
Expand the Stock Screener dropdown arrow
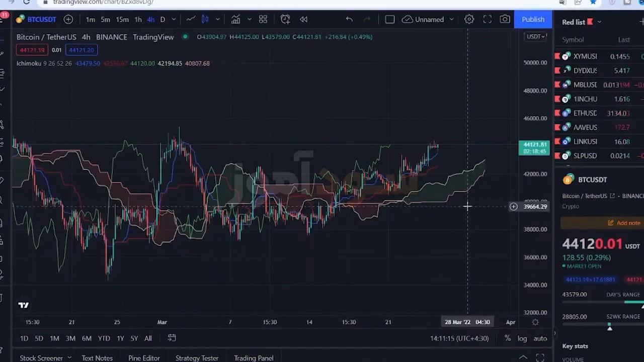coord(69,357)
